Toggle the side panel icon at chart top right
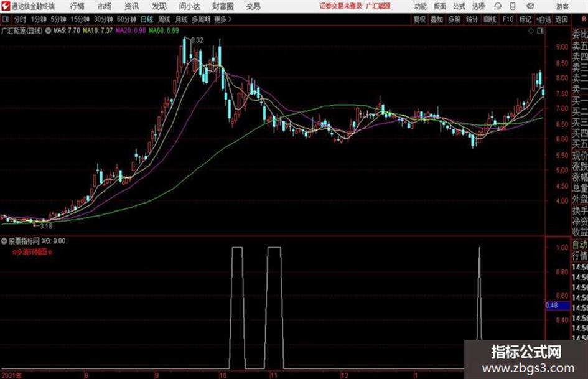The width and height of the screenshot is (588, 379). click(540, 31)
